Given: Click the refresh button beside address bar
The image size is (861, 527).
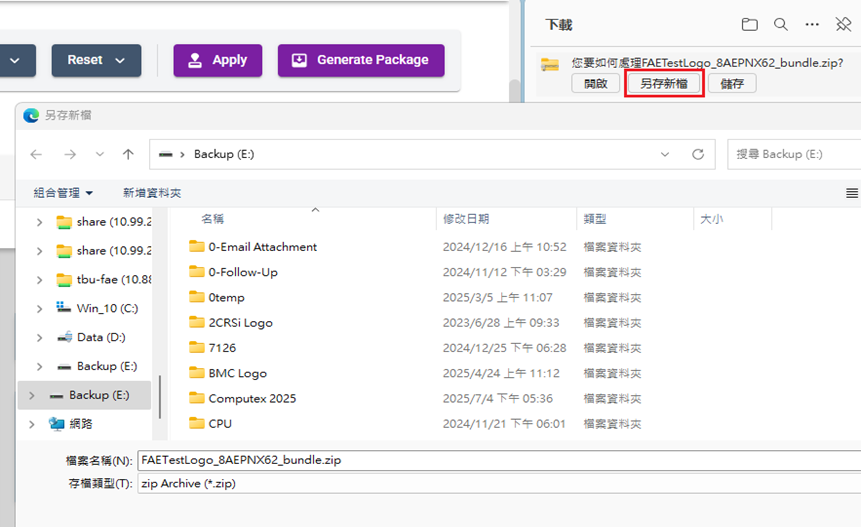Looking at the screenshot, I should click(x=698, y=154).
